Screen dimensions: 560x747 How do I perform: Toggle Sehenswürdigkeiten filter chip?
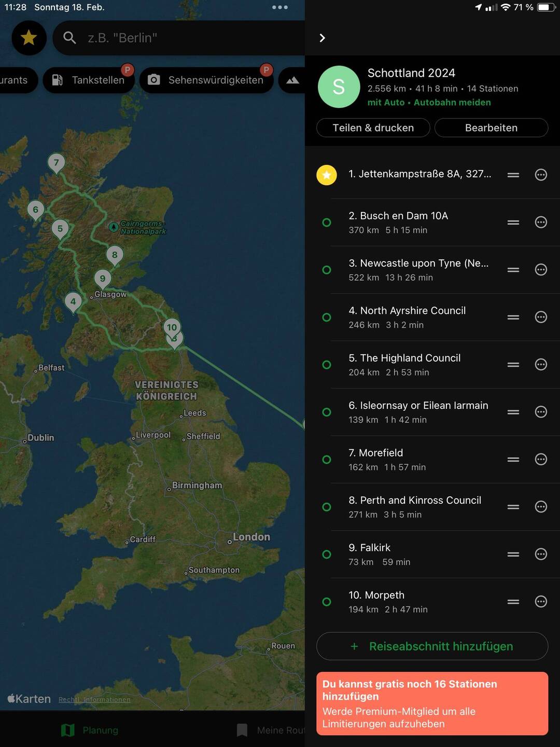[206, 80]
